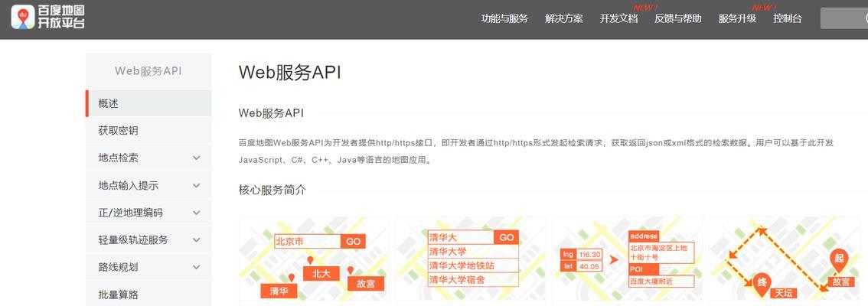The height and width of the screenshot is (306, 868).
Task: Open the place search card with 北京市 GO
Action: (x=314, y=261)
